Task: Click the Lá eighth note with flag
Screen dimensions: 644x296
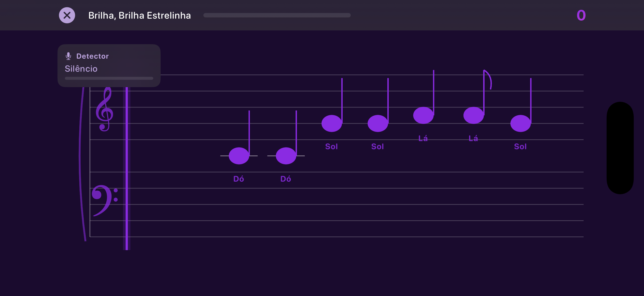Action: click(x=474, y=115)
